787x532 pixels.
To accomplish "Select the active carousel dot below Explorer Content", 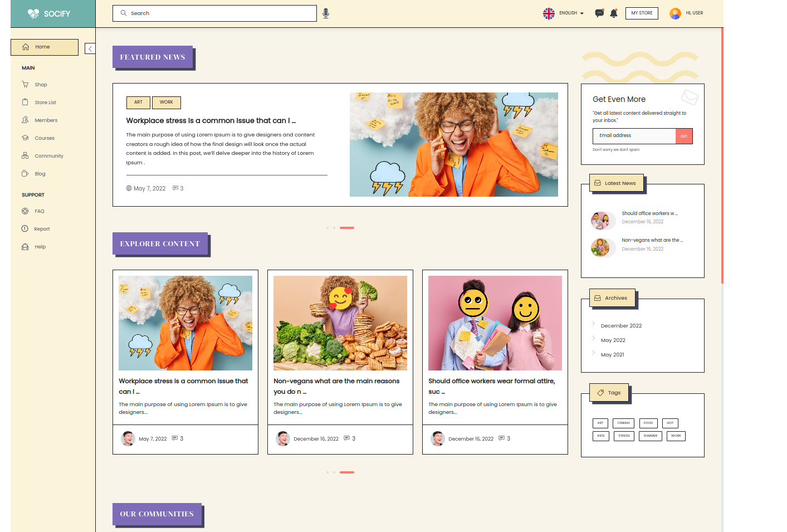I will click(x=347, y=472).
